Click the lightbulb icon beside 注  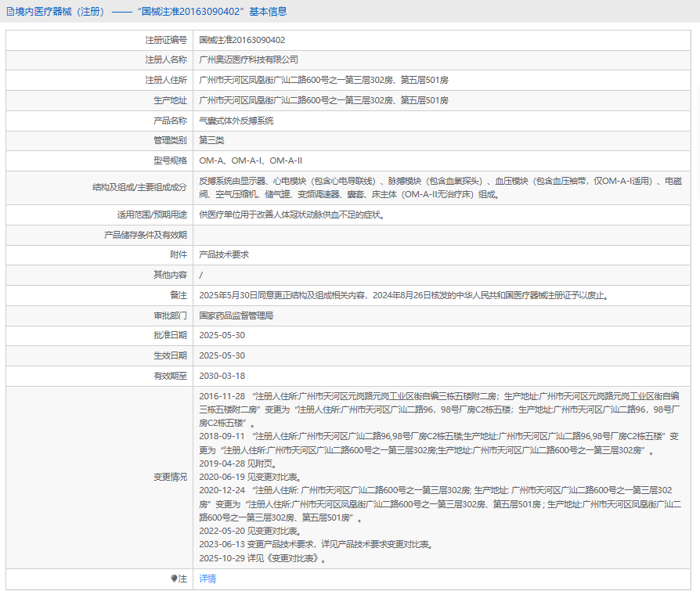click(x=174, y=579)
